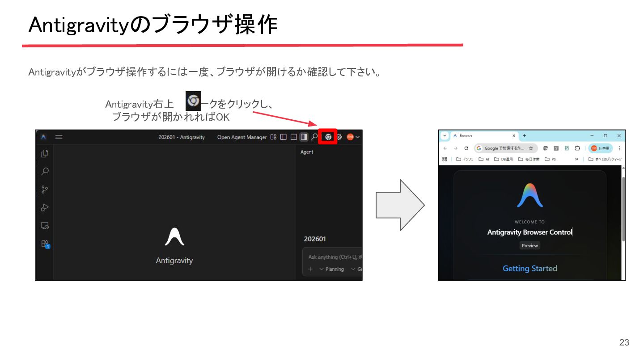Click the Getting Started heading
Screen dimensions: 644x362
(530, 269)
